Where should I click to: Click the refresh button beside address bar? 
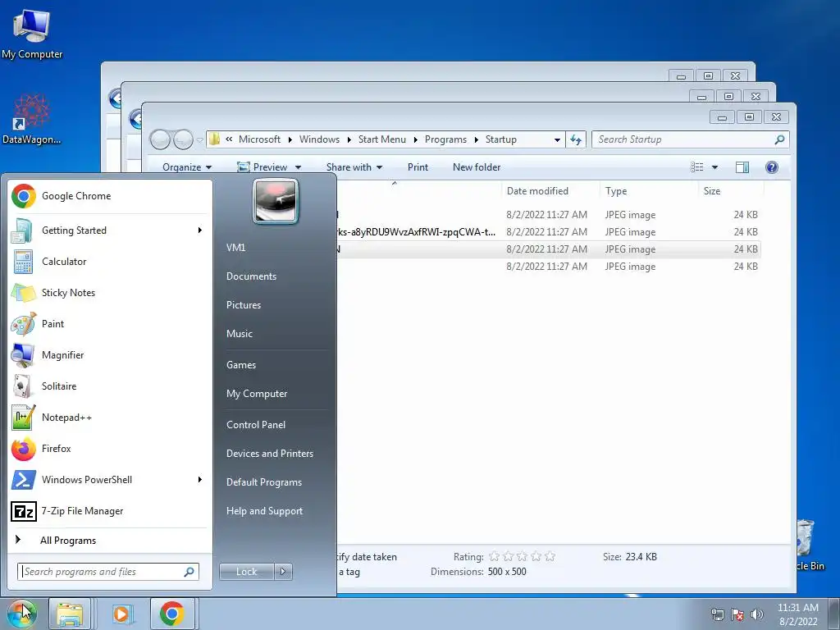[x=576, y=139]
